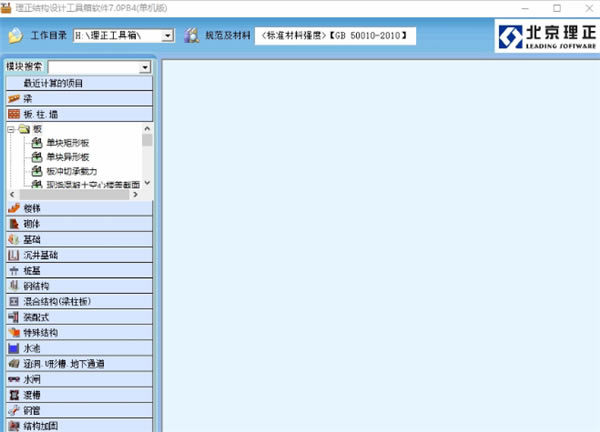
Task: Click the 楼梯 staircase icon
Action: click(14, 208)
